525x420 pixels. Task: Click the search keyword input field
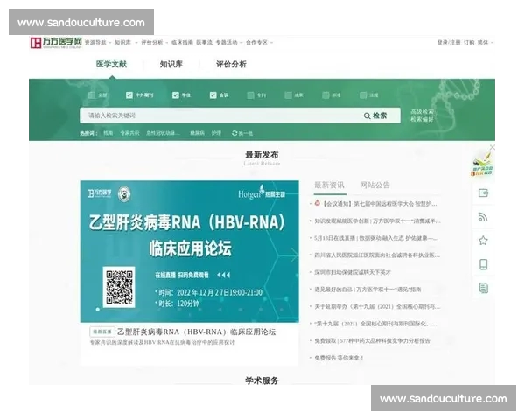(x=221, y=115)
